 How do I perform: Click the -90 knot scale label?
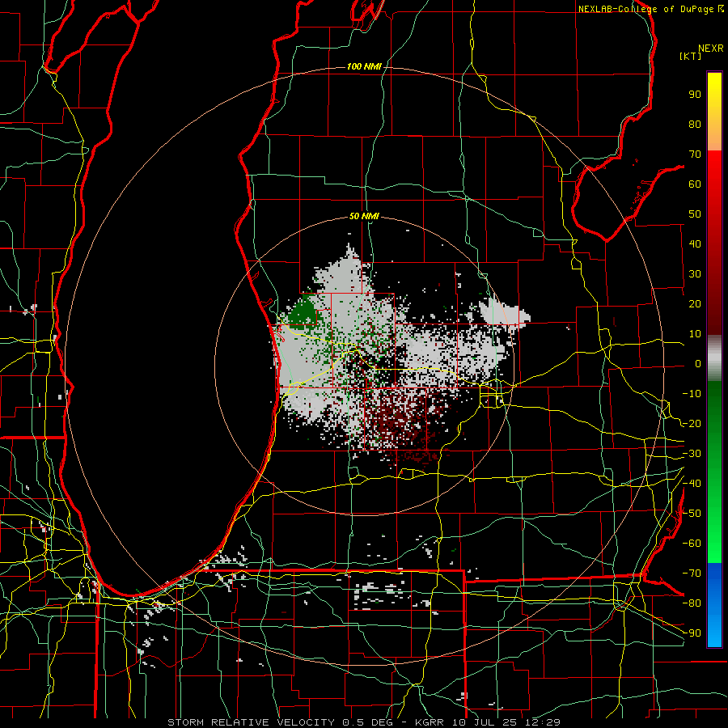click(692, 633)
